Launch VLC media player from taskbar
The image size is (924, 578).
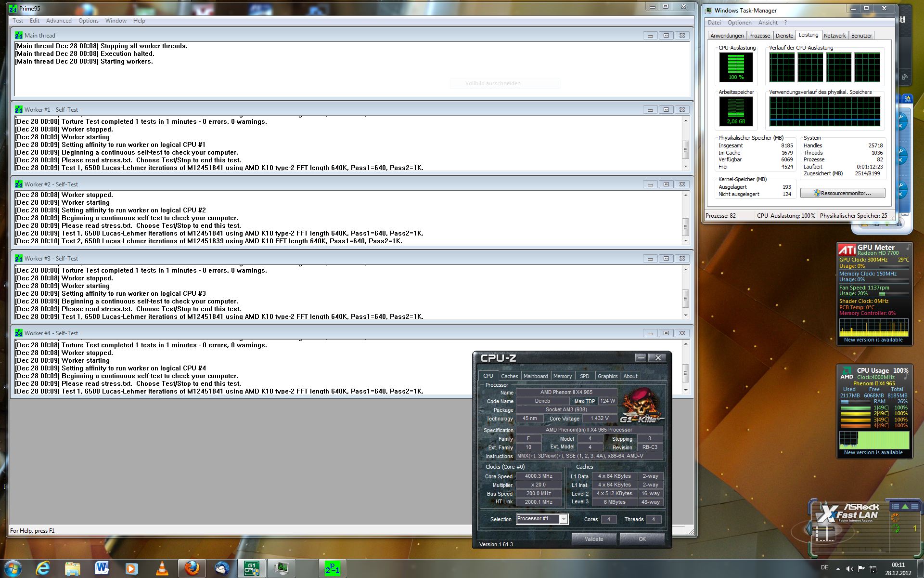[162, 568]
